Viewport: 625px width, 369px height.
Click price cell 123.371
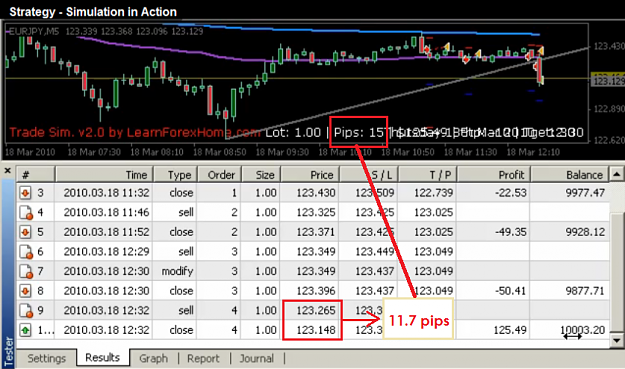click(316, 232)
